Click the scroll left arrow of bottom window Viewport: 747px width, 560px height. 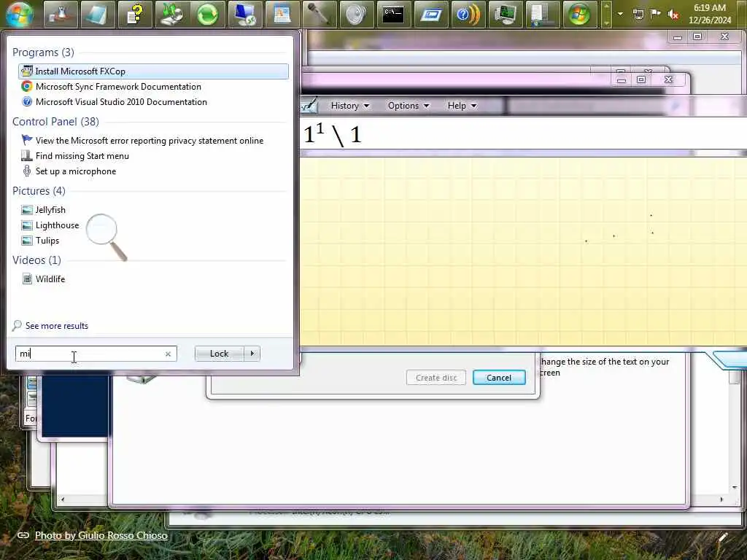pos(63,499)
